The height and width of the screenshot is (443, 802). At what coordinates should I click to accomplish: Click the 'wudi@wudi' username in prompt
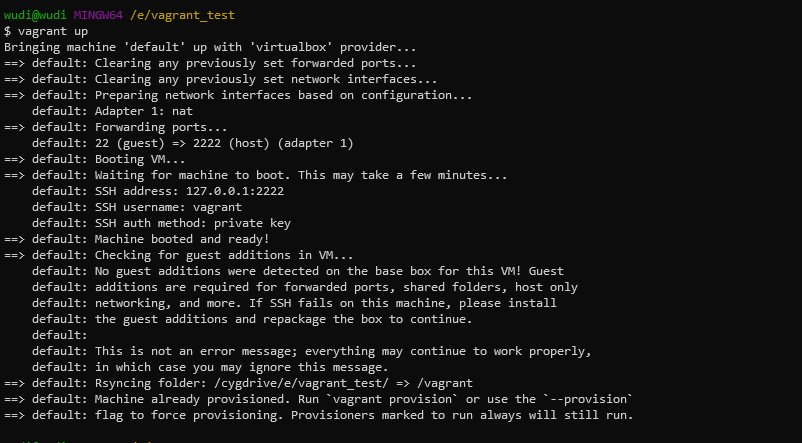36,15
